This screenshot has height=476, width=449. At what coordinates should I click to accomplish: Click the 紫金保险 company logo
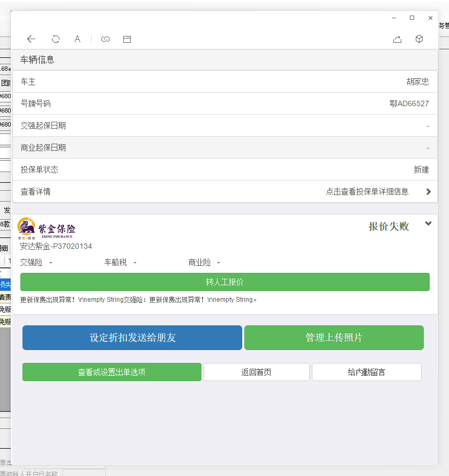pyautogui.click(x=47, y=228)
